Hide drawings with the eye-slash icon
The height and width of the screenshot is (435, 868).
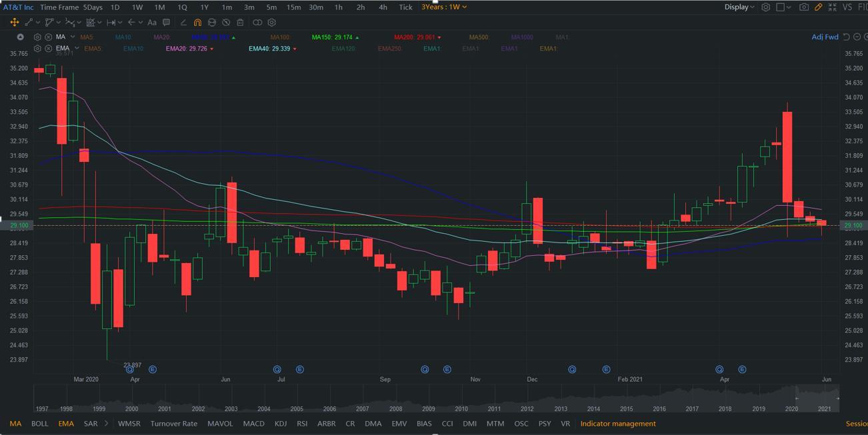click(226, 22)
